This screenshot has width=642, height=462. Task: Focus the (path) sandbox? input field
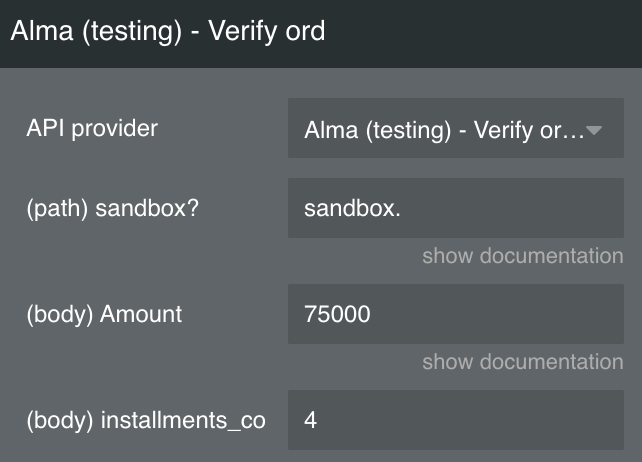tap(456, 208)
